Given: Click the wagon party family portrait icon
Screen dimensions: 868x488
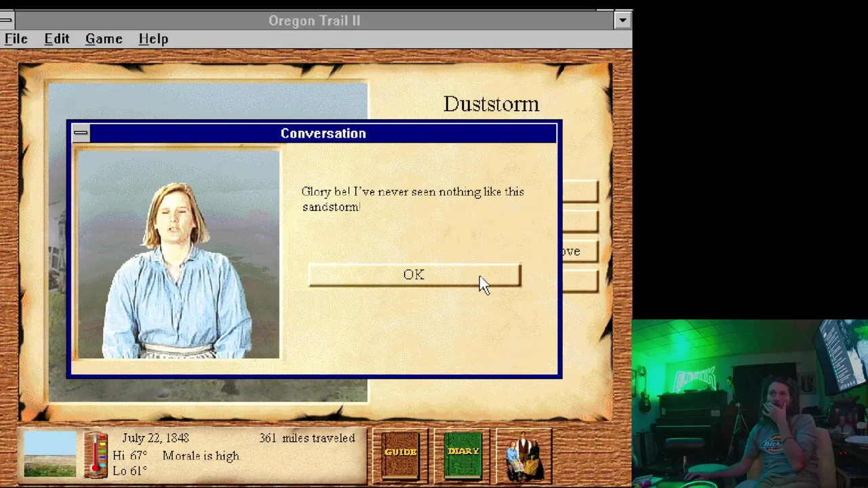Looking at the screenshot, I should (x=524, y=455).
